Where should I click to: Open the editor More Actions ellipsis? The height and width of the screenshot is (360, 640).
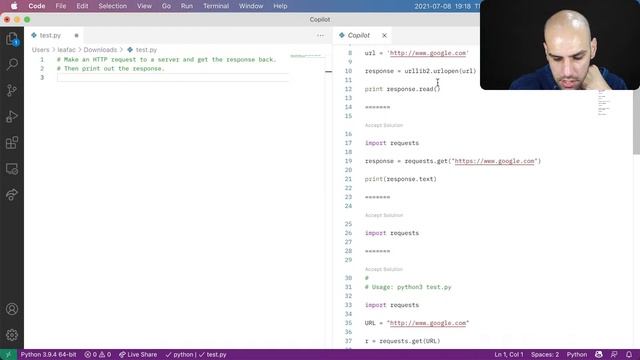[320, 36]
